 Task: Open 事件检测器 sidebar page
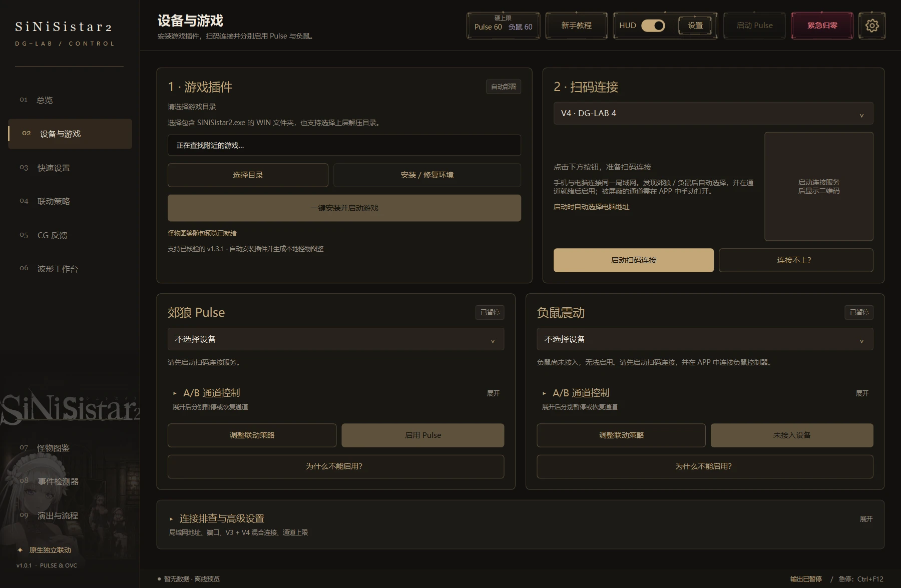coord(70,481)
